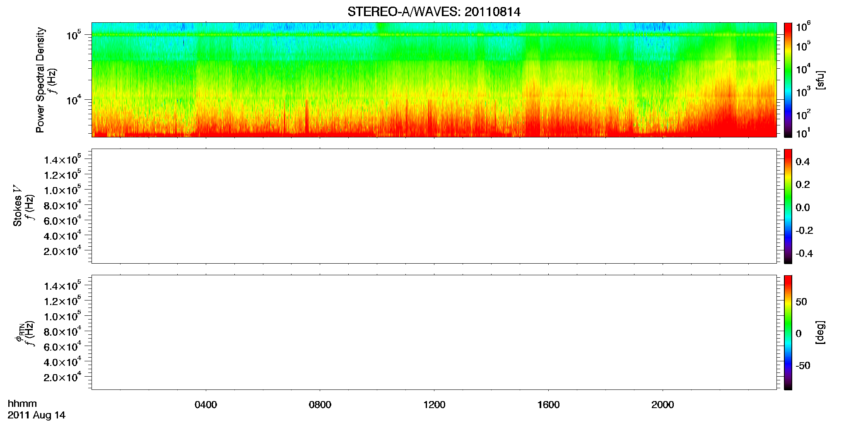The width and height of the screenshot is (868, 447).
Task: Click the STEREO-A/WAVES: 20110814 plot title
Action: point(434,12)
